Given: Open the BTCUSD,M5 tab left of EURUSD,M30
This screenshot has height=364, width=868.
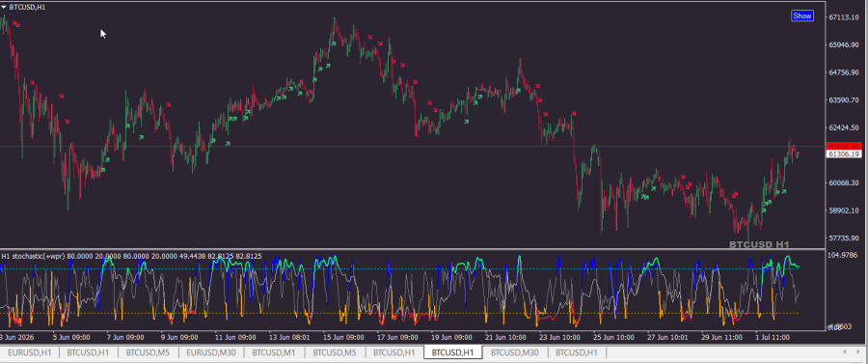Looking at the screenshot, I should [148, 352].
